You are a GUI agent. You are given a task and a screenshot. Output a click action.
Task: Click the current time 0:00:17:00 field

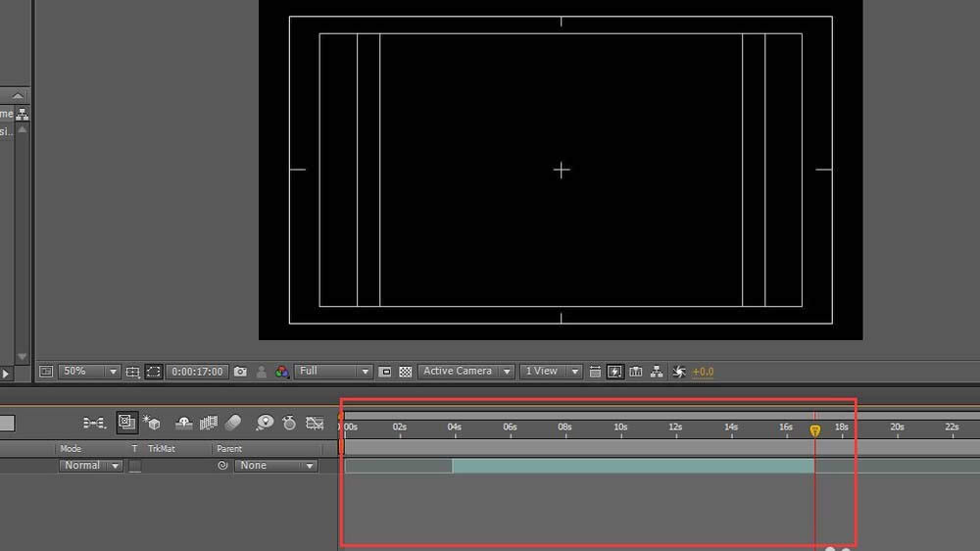pos(197,372)
